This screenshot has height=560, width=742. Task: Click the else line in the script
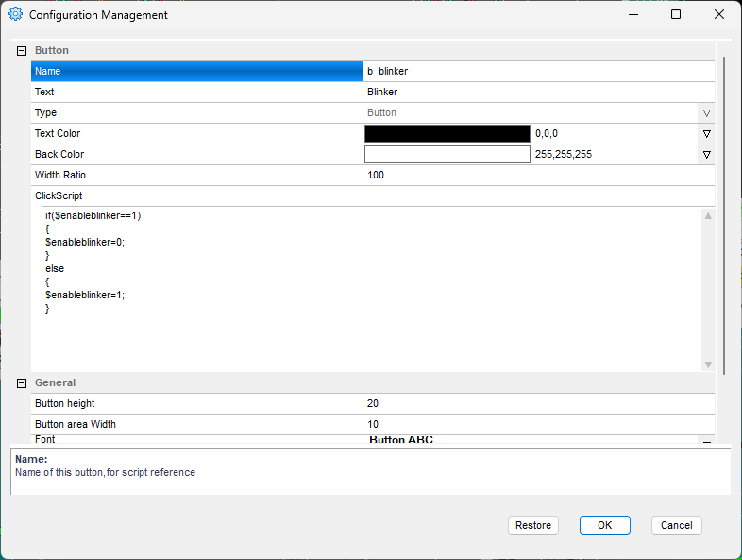click(x=55, y=269)
